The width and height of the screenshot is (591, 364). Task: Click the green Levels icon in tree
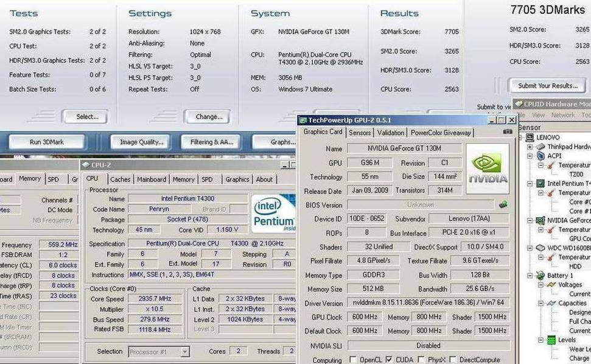tap(550, 340)
